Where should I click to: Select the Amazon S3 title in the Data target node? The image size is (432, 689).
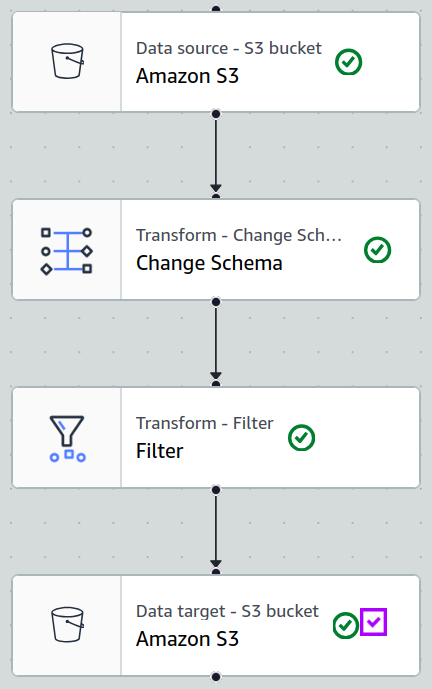click(x=187, y=639)
